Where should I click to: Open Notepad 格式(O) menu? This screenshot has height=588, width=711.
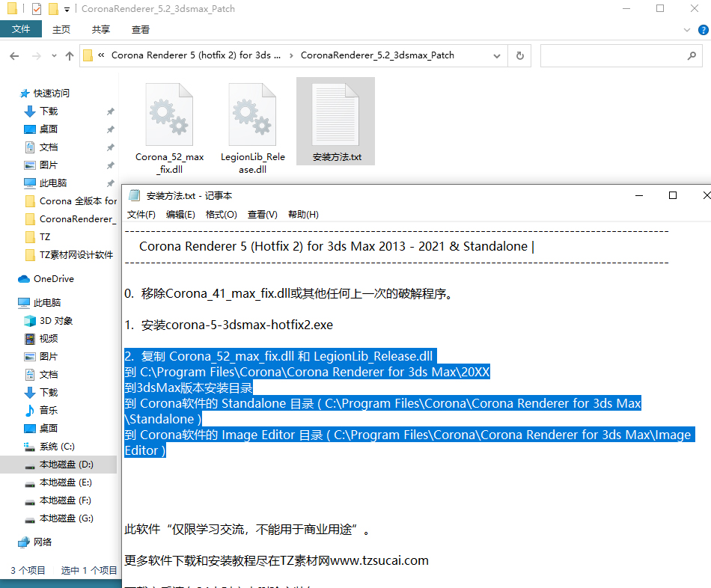222,215
